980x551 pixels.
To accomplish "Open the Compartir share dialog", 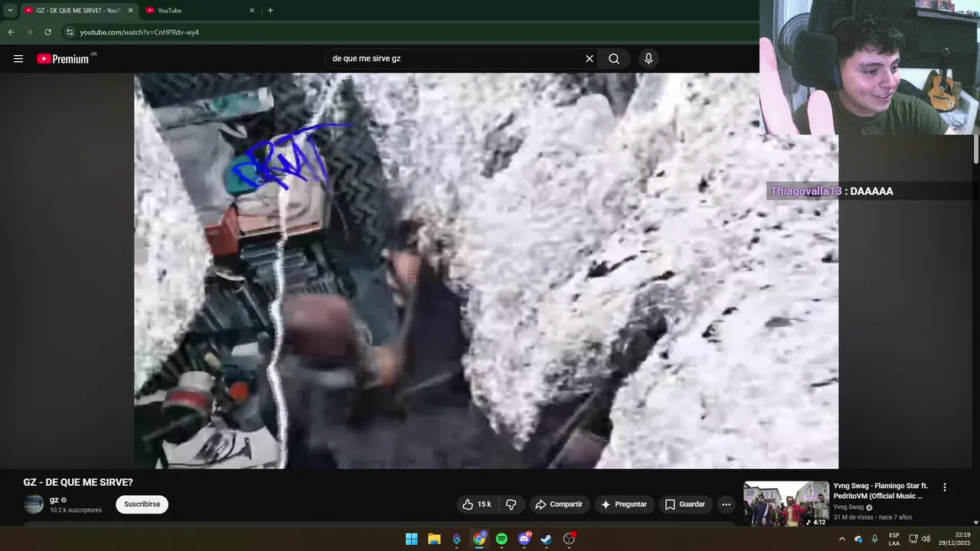I will coord(559,504).
